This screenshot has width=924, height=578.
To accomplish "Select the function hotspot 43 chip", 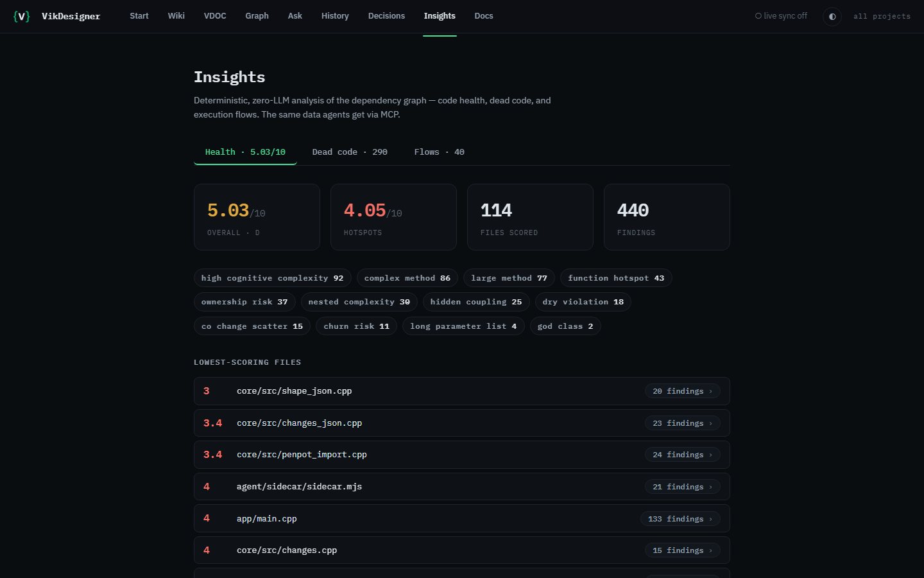I will point(616,278).
